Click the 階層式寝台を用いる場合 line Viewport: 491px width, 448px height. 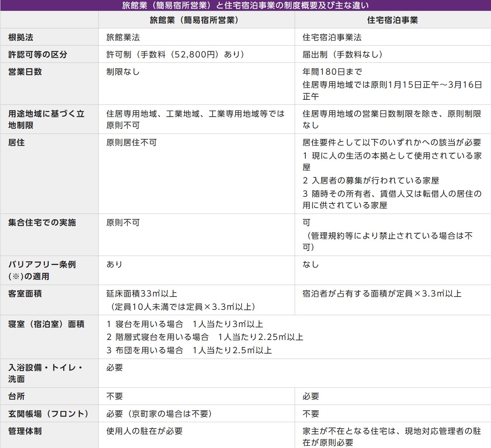pos(205,337)
